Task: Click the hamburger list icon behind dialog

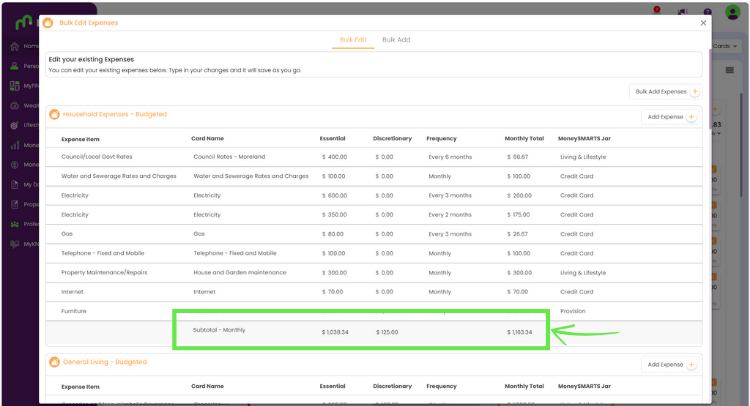Action: (x=729, y=70)
